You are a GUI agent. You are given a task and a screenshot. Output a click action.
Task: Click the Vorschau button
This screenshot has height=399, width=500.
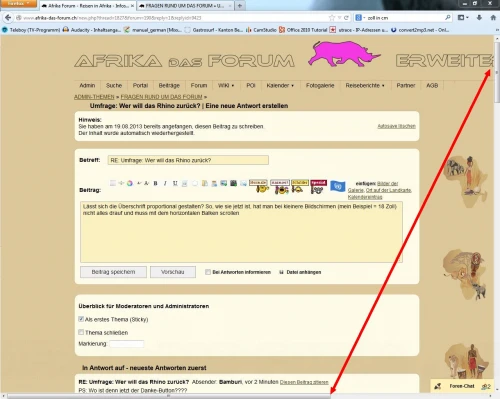(x=173, y=272)
